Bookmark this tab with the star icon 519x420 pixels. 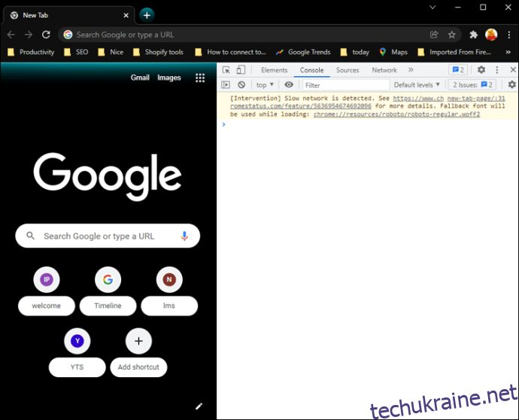coord(452,35)
